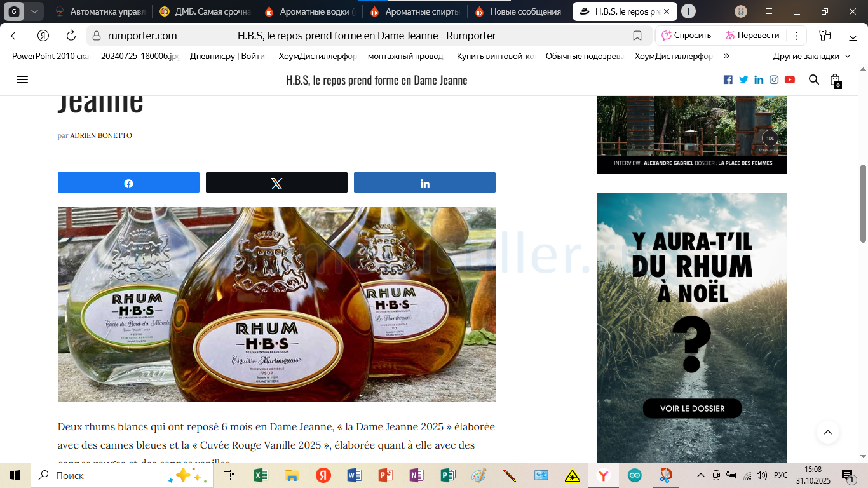Click the Windows taskbar search field
Viewport: 868px width, 488px height.
[x=102, y=475]
